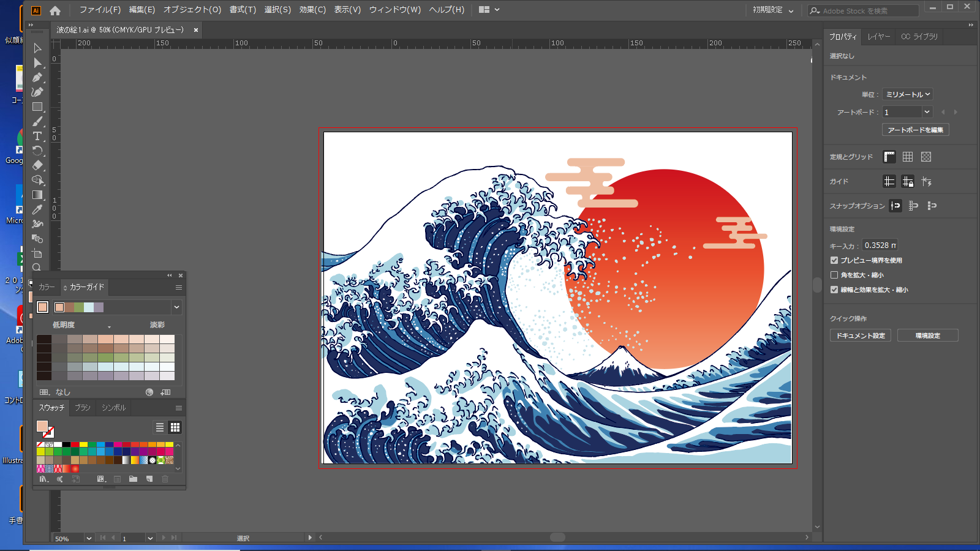Open the ファイル(F) menu

pyautogui.click(x=100, y=10)
